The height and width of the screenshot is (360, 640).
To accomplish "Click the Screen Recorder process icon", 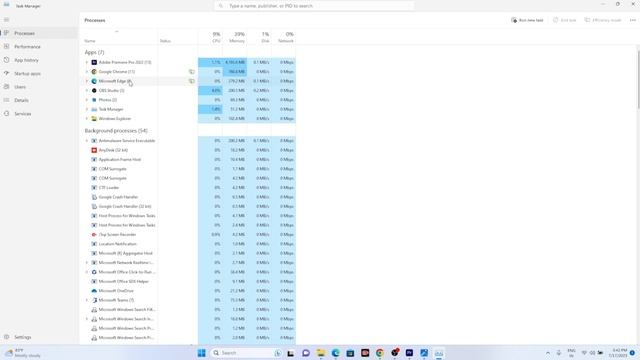I will click(94, 235).
